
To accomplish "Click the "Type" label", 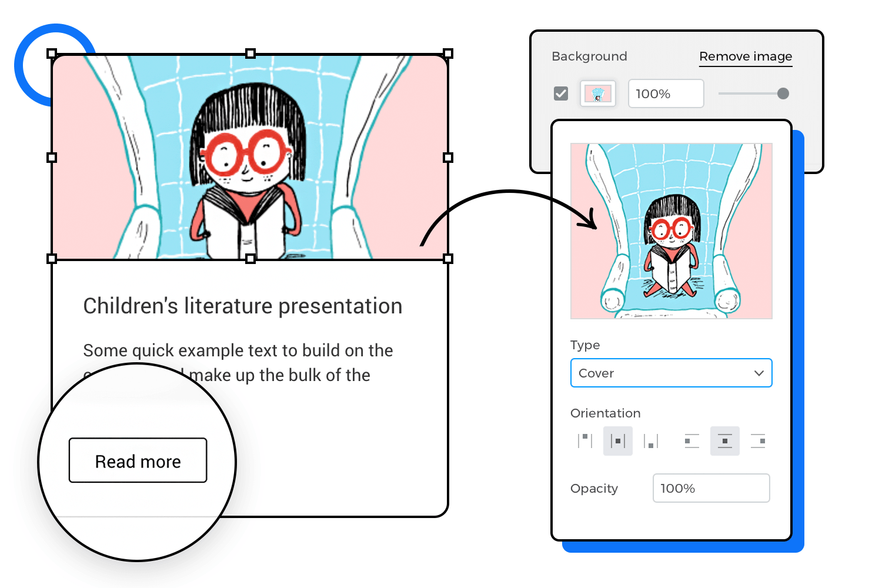I will (585, 345).
